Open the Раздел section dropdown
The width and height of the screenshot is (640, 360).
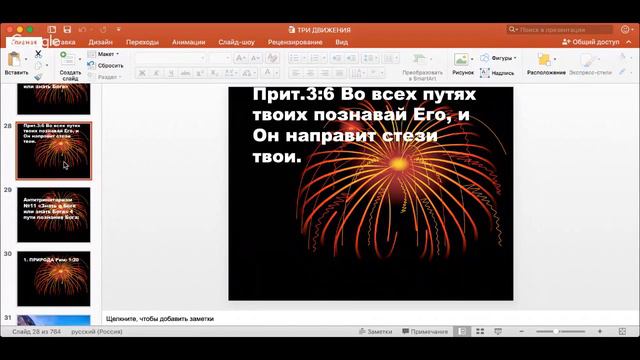click(x=104, y=77)
